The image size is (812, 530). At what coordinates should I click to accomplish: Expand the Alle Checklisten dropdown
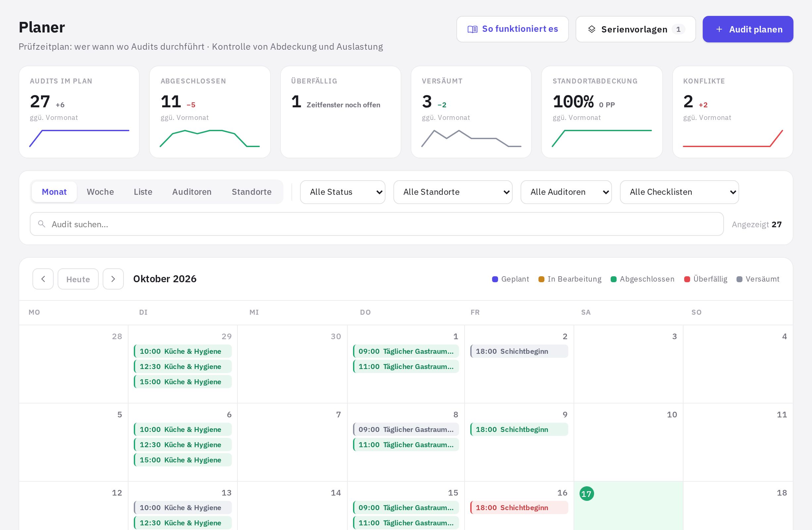[x=679, y=192]
